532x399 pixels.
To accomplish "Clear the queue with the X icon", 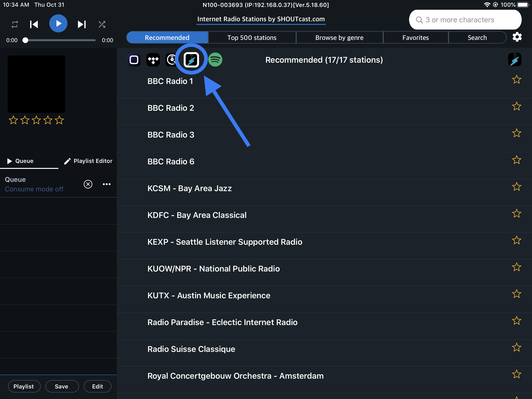I will [88, 184].
